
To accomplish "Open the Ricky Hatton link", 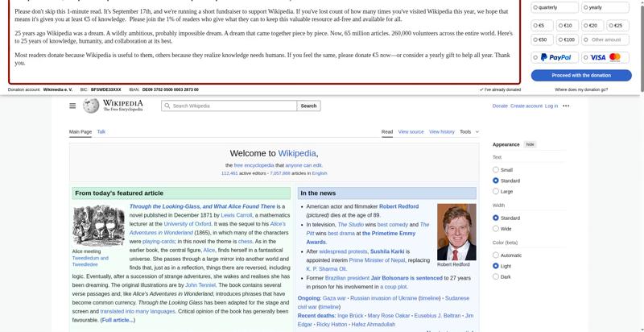I will coord(332,325).
